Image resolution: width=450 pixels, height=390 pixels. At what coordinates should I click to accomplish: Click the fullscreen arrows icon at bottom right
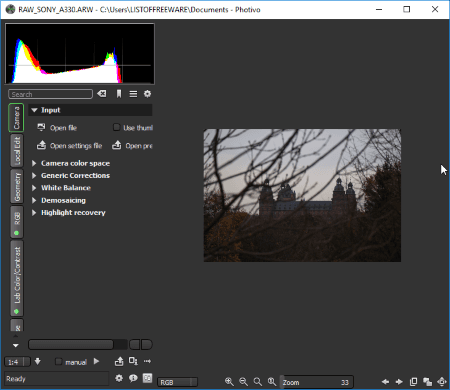pyautogui.click(x=442, y=382)
